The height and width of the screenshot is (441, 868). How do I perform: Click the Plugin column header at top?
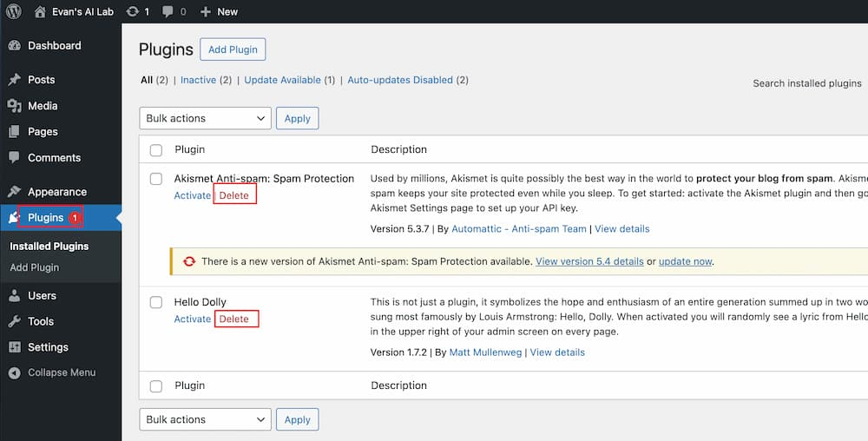click(190, 149)
